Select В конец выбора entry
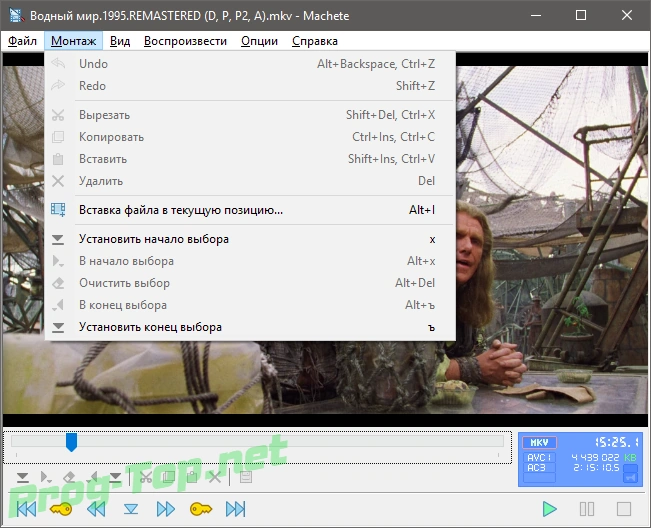Image resolution: width=651 pixels, height=528 pixels. [x=250, y=305]
